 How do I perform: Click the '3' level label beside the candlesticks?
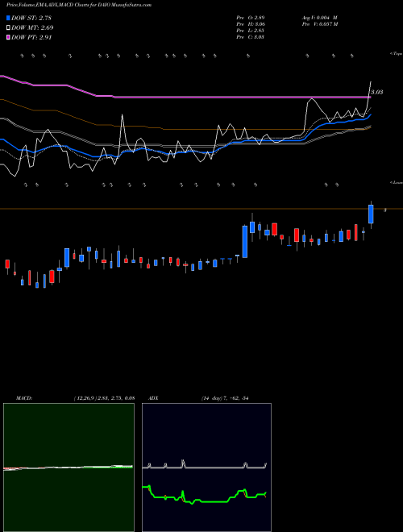click(385, 210)
